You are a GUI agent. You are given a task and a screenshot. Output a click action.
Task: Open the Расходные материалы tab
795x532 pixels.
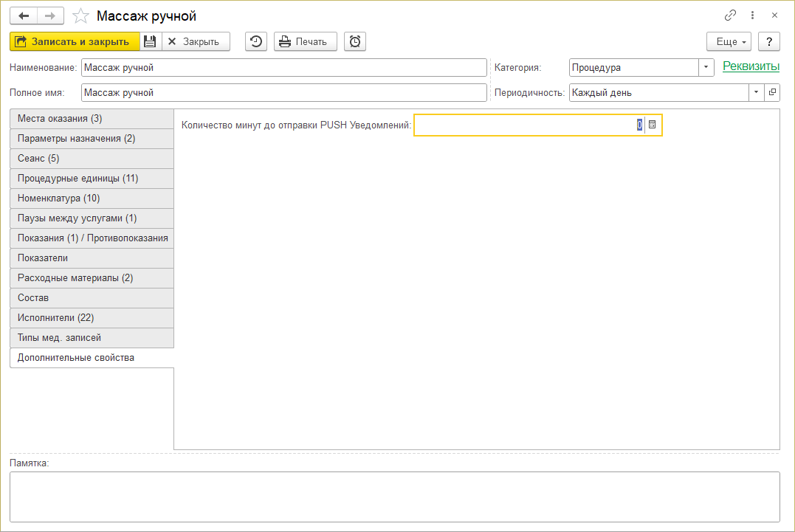click(92, 278)
